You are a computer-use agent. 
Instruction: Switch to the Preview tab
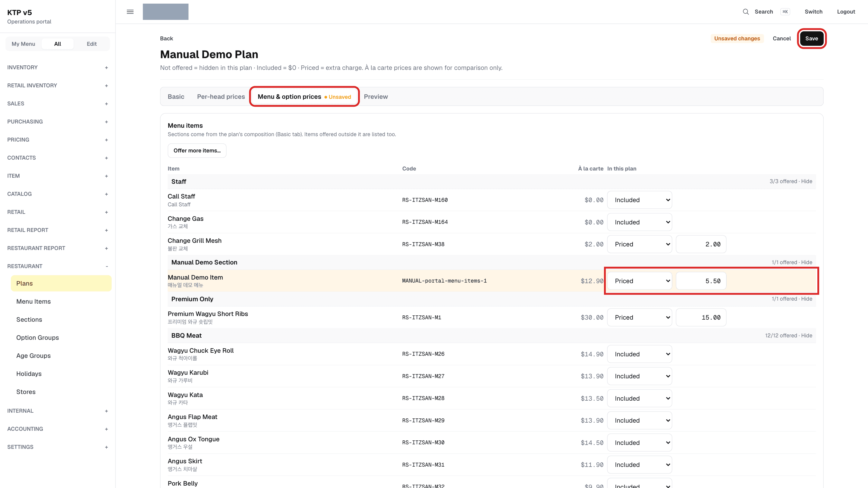coord(376,97)
